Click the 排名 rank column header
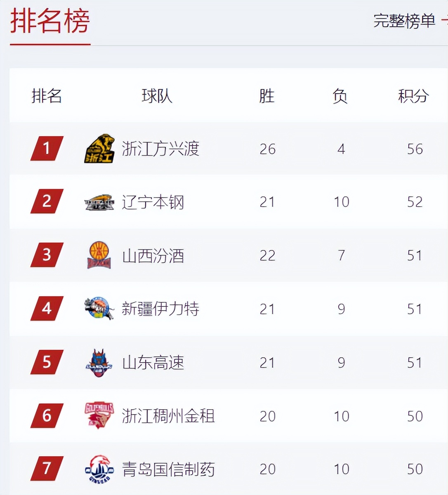448x495 pixels. coord(47,96)
